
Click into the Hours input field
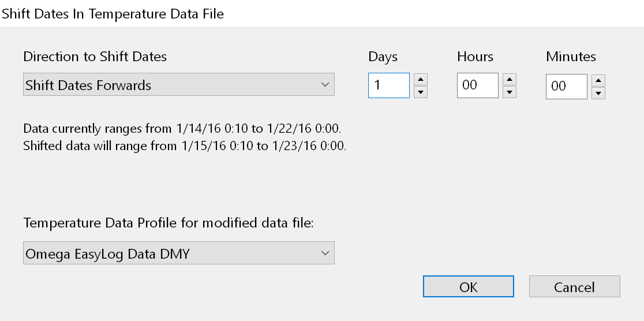click(x=477, y=85)
